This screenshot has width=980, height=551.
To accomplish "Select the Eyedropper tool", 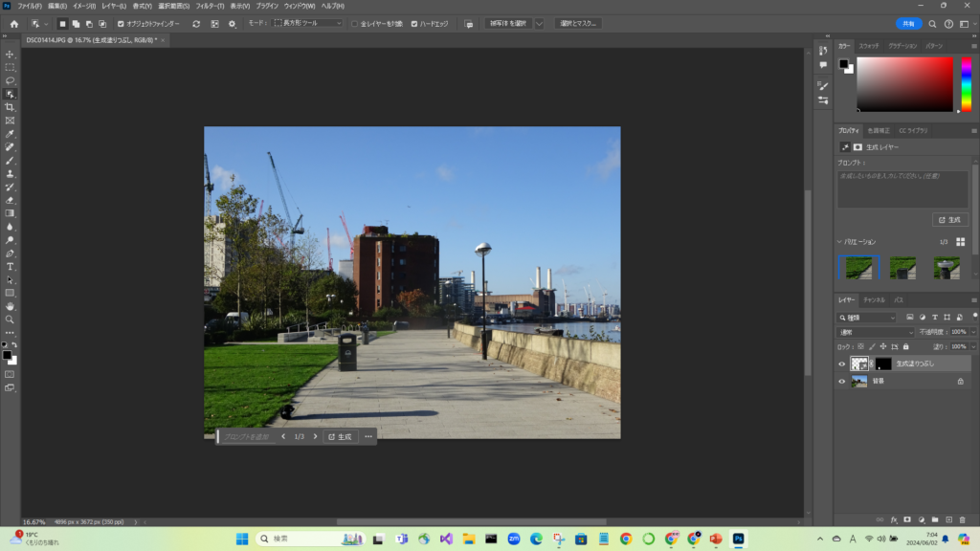I will pyautogui.click(x=10, y=134).
